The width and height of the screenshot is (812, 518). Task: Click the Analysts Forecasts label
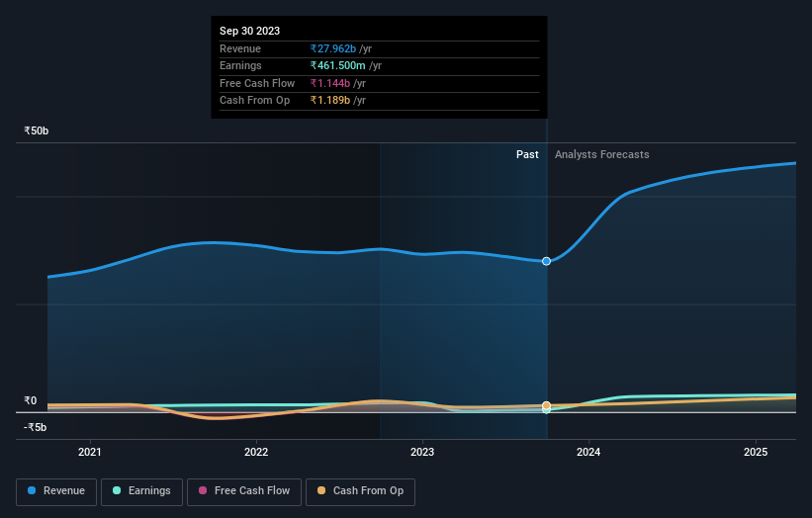(x=601, y=154)
